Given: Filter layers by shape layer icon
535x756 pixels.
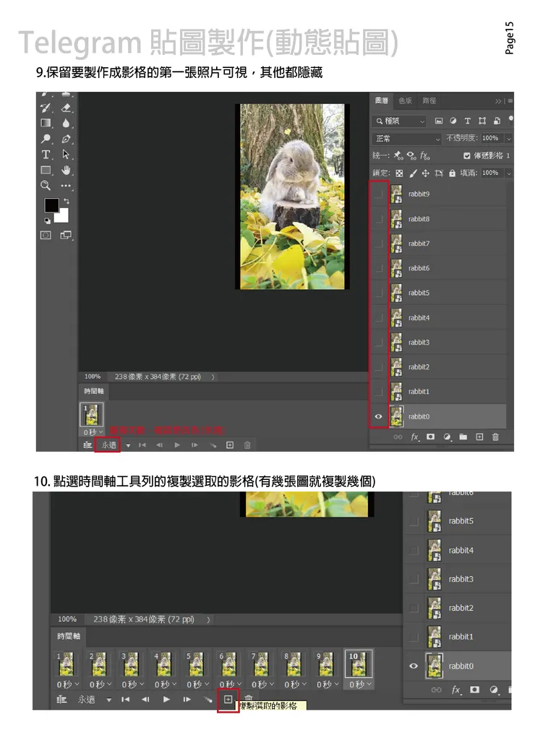Looking at the screenshot, I should coord(482,121).
